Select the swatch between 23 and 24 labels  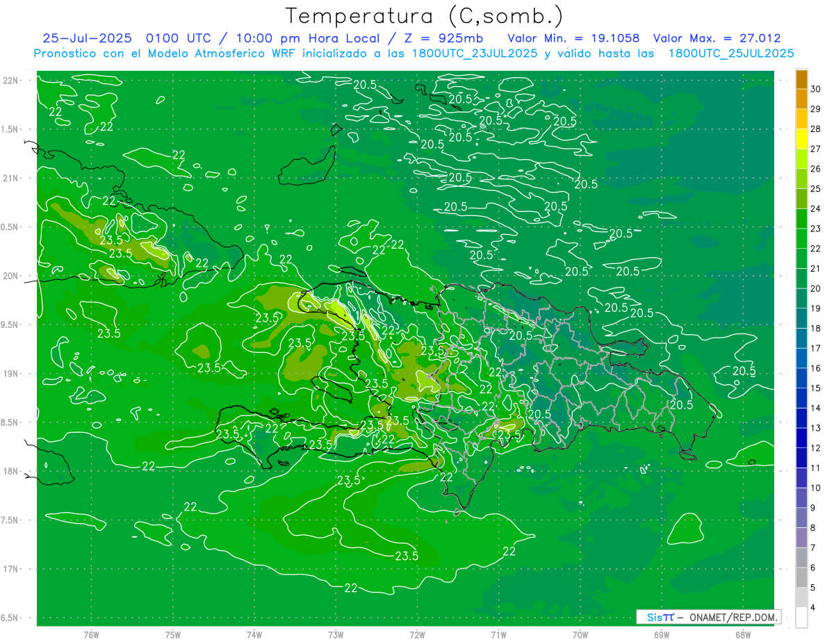coord(801,218)
